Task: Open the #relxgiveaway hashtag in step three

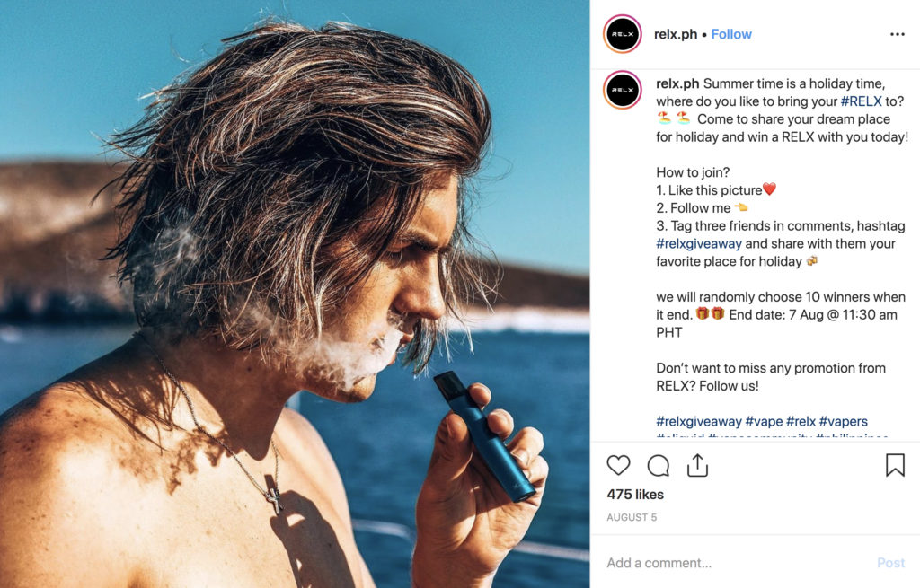Action: 699,244
